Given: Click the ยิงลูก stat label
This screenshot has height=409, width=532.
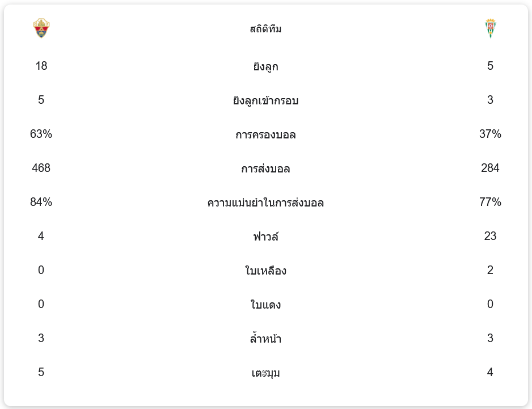Looking at the screenshot, I should click(x=265, y=66).
